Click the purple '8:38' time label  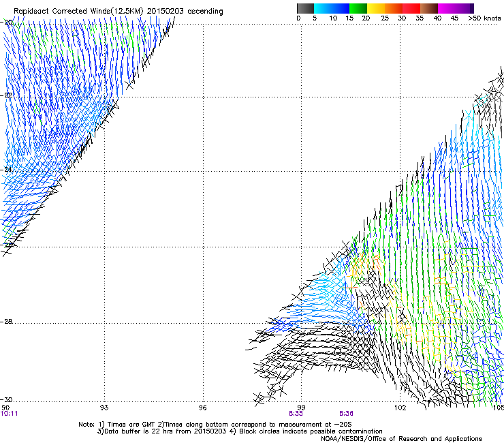pos(346,414)
